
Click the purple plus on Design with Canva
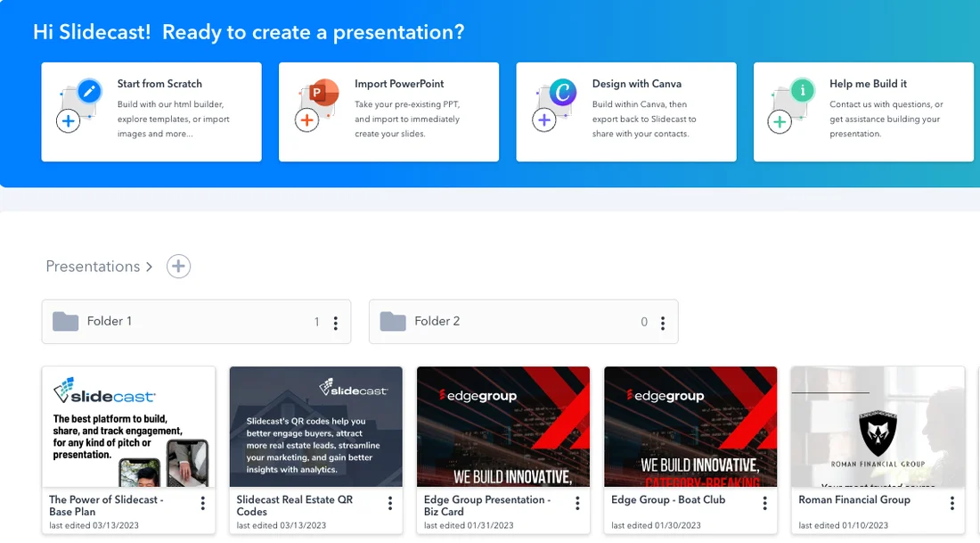pyautogui.click(x=544, y=119)
